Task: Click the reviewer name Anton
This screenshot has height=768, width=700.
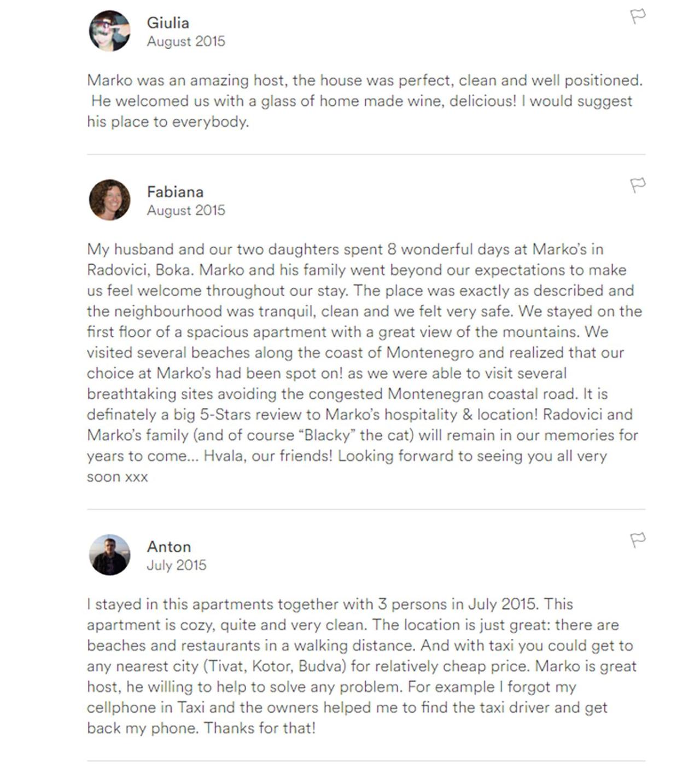Action: click(169, 546)
